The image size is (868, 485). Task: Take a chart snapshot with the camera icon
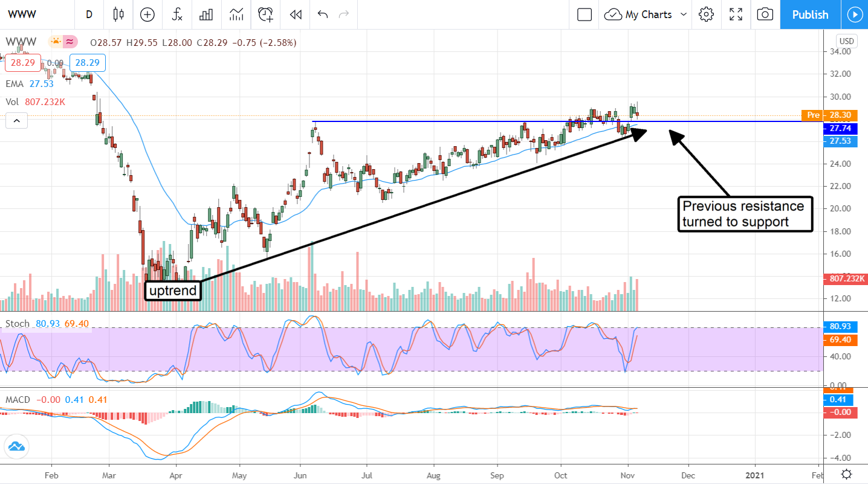(x=765, y=14)
